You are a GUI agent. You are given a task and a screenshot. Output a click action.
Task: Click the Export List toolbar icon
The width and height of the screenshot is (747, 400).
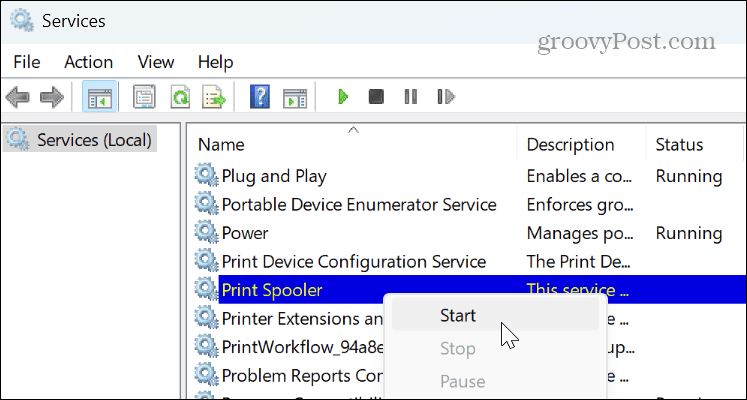[214, 97]
